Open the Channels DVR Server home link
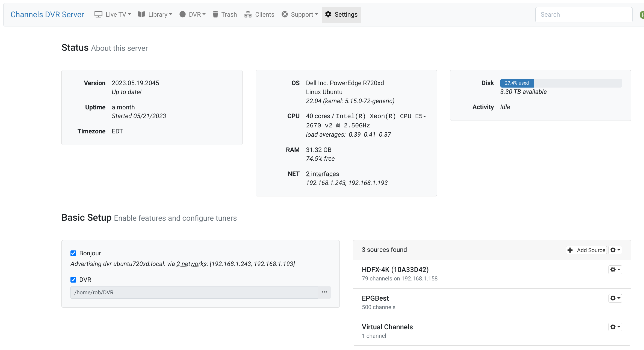Viewport: 644px width, 350px height. pos(47,14)
